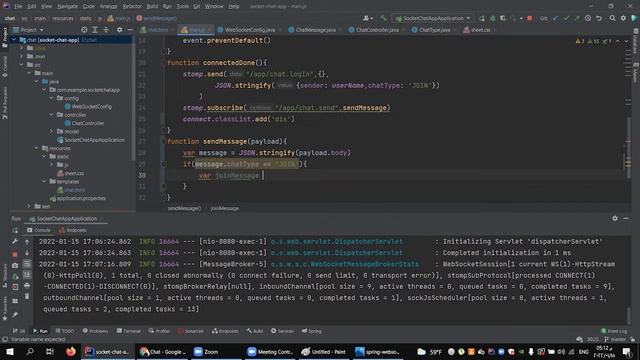Open the Problems tool window

[x=96, y=331]
